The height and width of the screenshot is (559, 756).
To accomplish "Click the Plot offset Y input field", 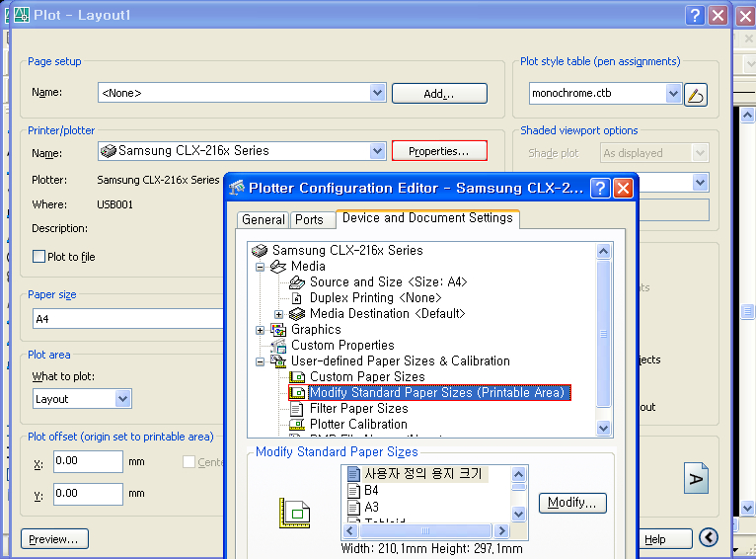I will 88,495.
